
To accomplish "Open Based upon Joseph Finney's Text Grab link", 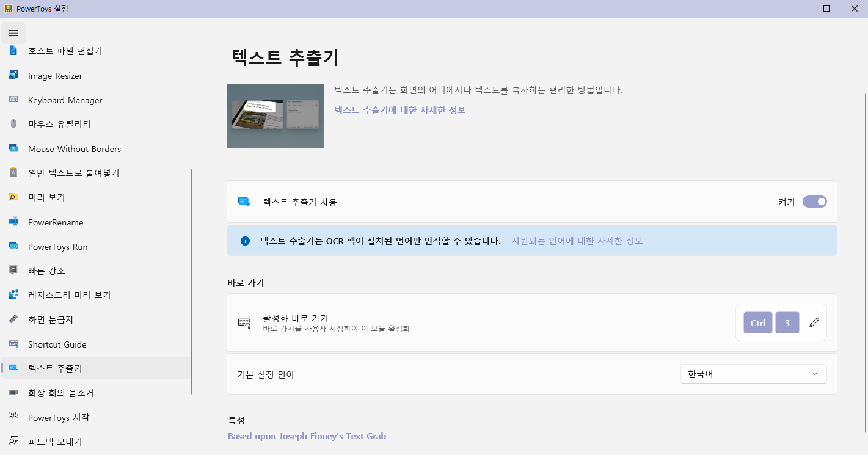I will click(307, 436).
